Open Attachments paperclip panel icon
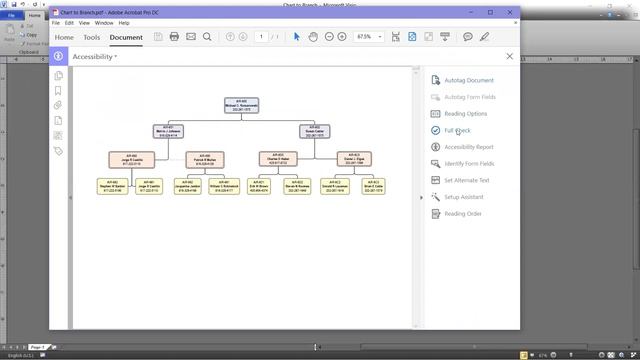The width and height of the screenshot is (640, 360). pos(58,105)
